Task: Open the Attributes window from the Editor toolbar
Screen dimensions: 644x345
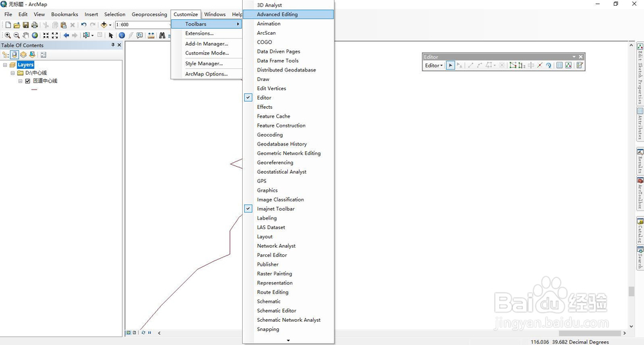Action: tap(560, 65)
